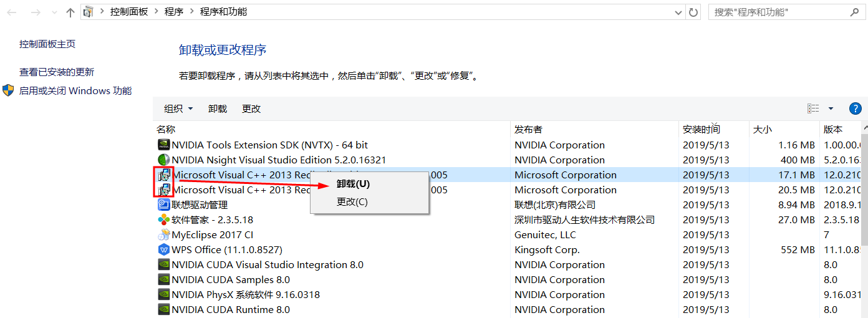The height and width of the screenshot is (318, 868).
Task: Choose 卸载(U) from the context menu
Action: tap(353, 184)
